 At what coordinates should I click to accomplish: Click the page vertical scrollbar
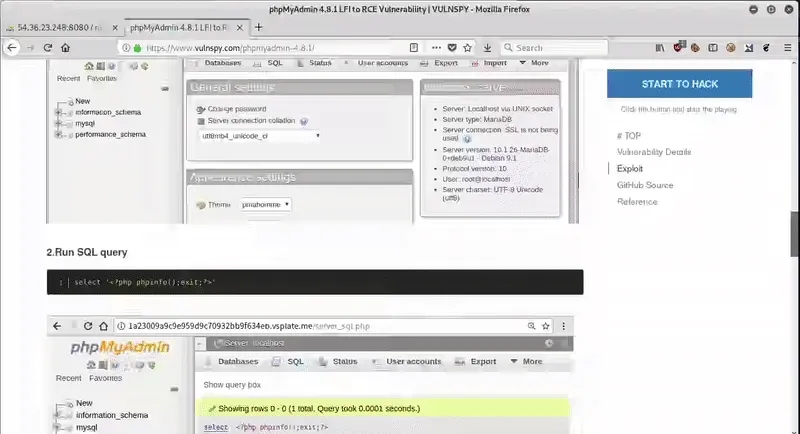point(794,235)
